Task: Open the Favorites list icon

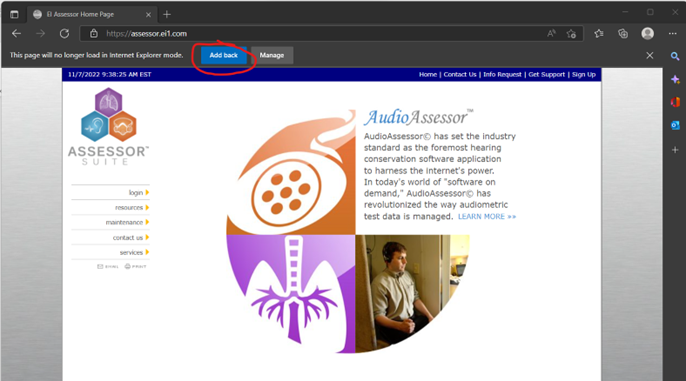Action: [599, 34]
